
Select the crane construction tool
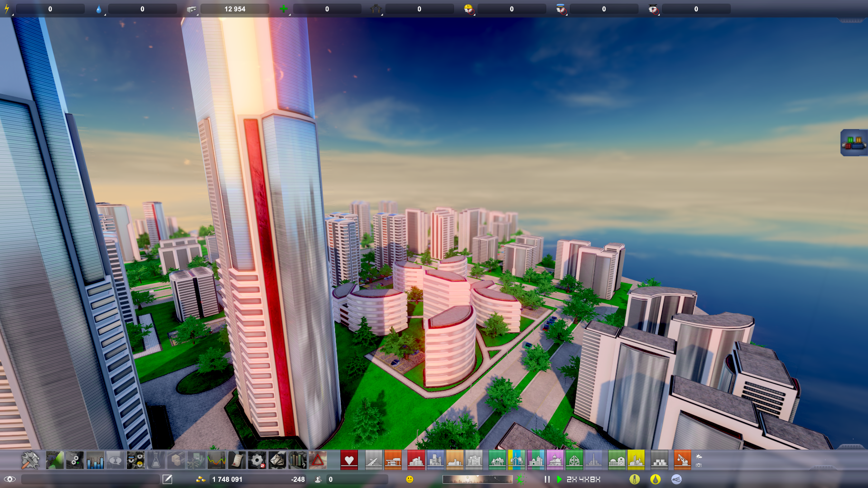pos(682,460)
